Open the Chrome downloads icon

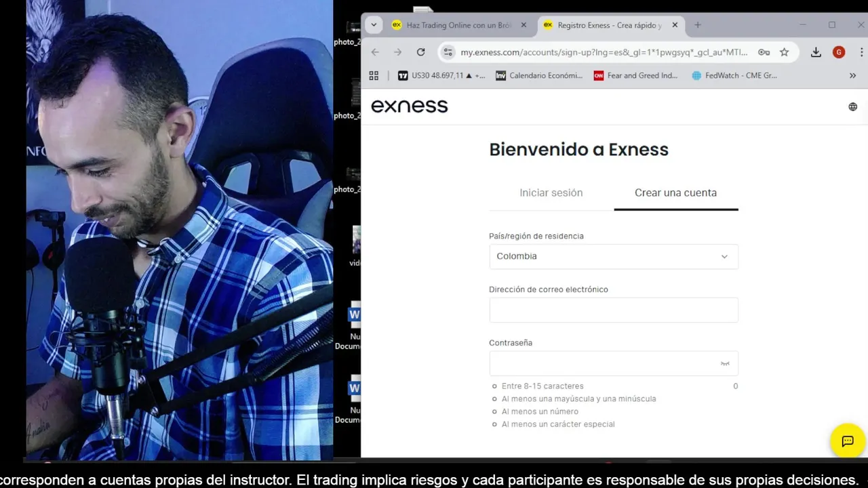point(816,52)
